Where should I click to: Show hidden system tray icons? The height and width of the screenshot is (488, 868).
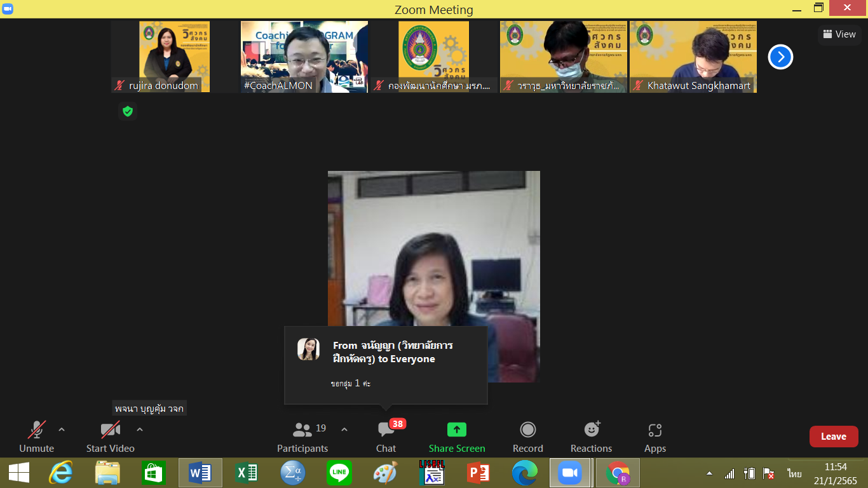[710, 473]
